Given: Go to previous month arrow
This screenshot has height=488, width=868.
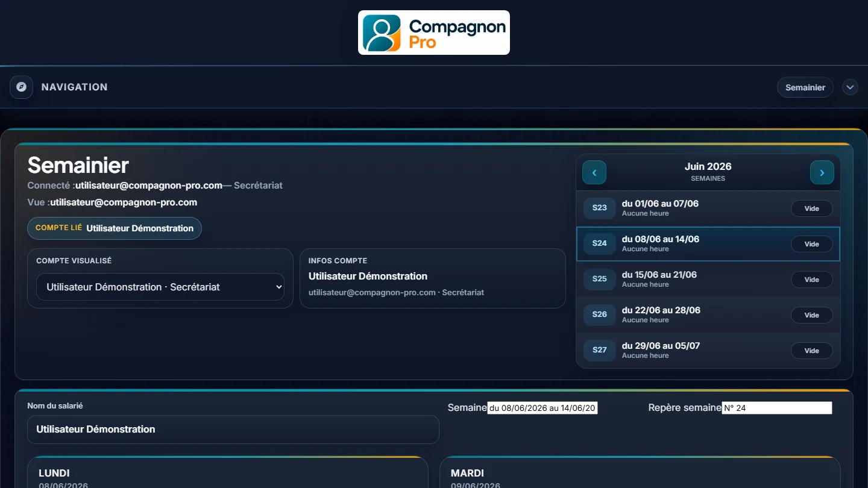Looking at the screenshot, I should (x=594, y=172).
